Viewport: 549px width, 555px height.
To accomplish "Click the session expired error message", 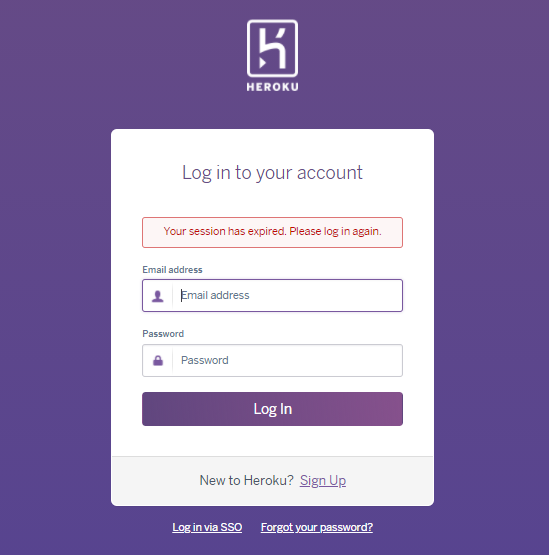I will (272, 231).
